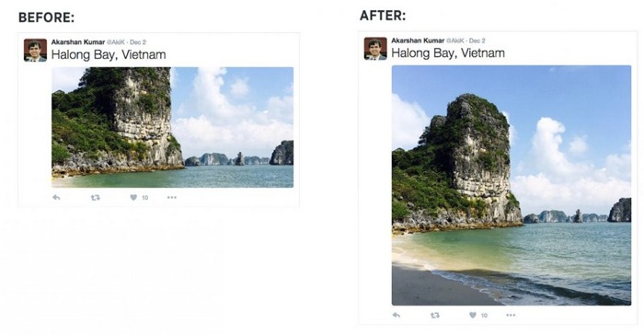Click the Dec 2 timestamp in BEFORE tweet

coord(138,42)
